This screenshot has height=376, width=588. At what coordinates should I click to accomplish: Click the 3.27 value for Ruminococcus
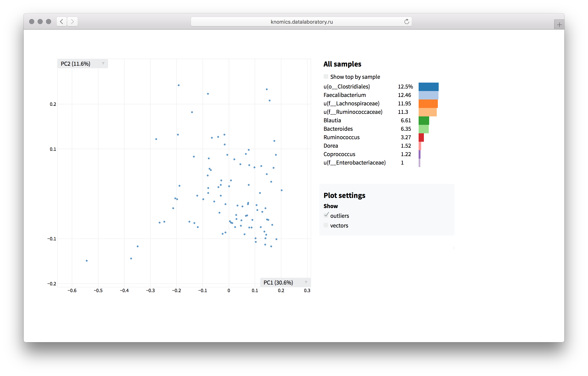click(x=406, y=138)
